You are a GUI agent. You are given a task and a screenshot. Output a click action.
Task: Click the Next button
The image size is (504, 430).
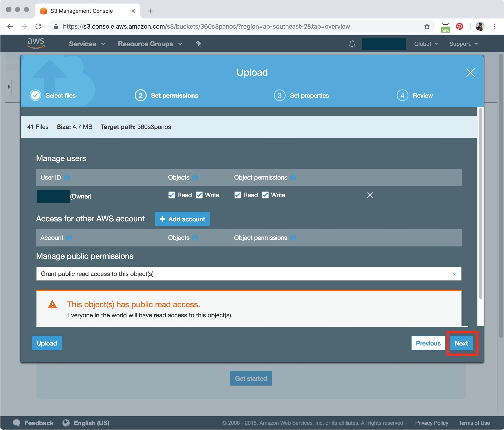[461, 343]
